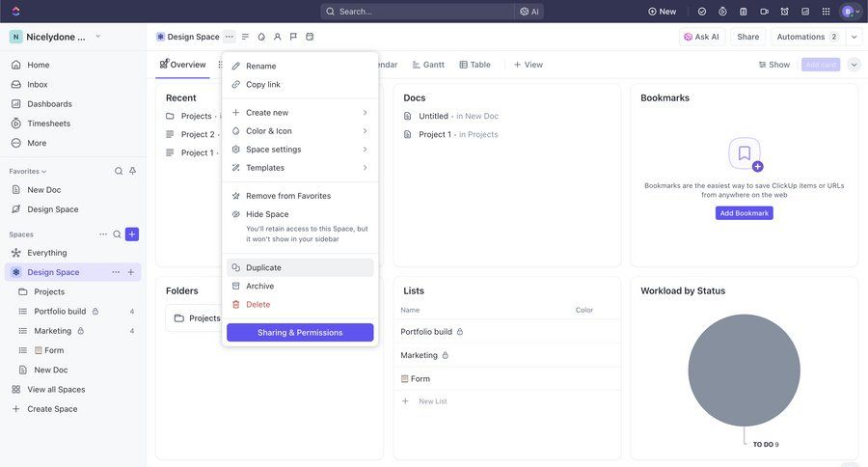Start a clip with the video camera icon
Viewport: 868px width, 467px height.
(764, 11)
